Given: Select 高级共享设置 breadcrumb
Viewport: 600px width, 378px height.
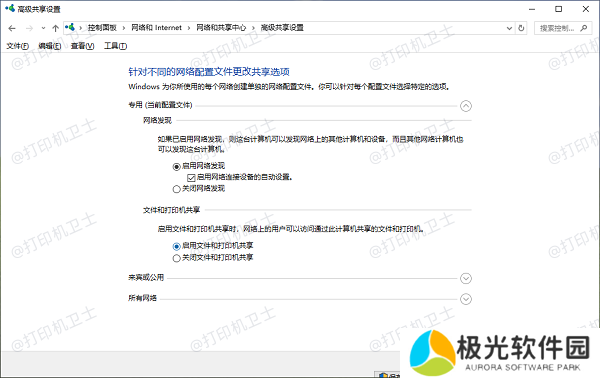Looking at the screenshot, I should (x=282, y=28).
